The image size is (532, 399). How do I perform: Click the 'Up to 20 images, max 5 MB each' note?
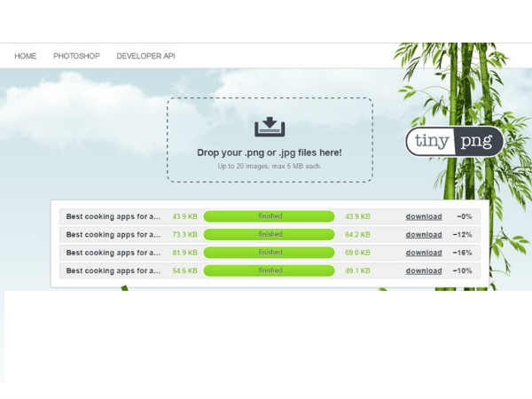pyautogui.click(x=269, y=167)
